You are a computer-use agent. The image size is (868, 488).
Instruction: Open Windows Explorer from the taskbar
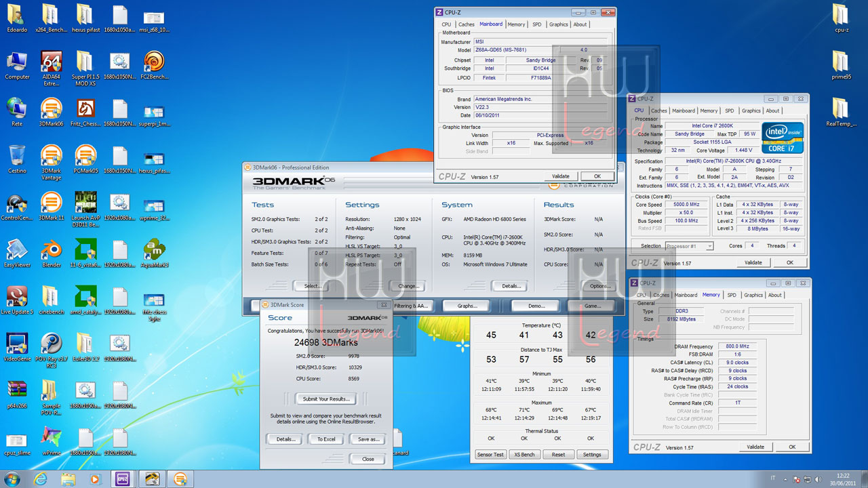point(68,479)
